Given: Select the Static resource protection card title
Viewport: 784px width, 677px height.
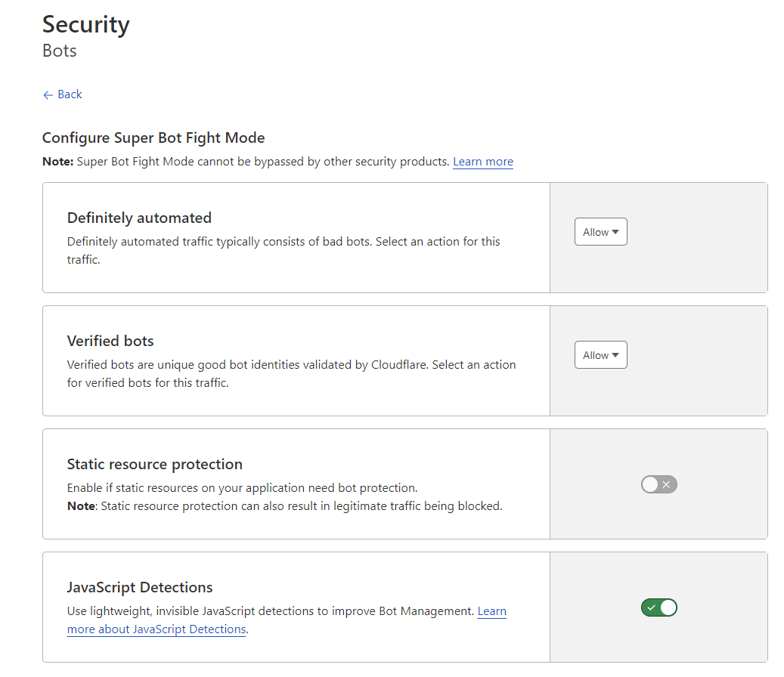Looking at the screenshot, I should pyautogui.click(x=154, y=464).
